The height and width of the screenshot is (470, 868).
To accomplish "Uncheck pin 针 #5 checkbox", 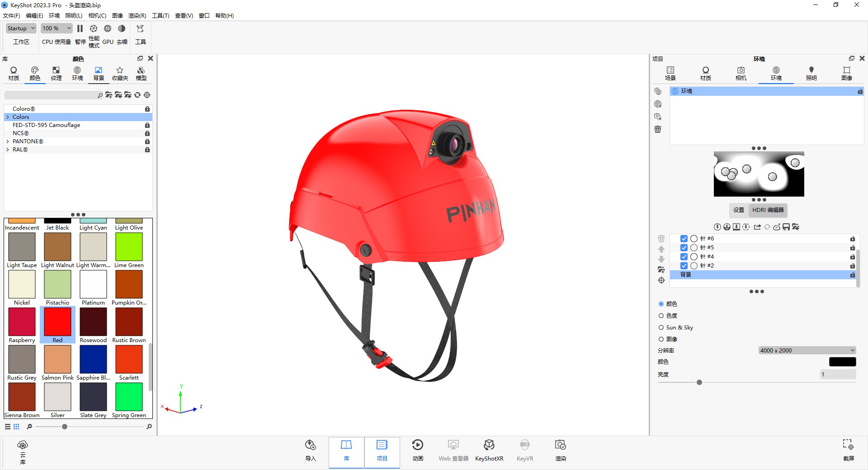I will pos(684,248).
